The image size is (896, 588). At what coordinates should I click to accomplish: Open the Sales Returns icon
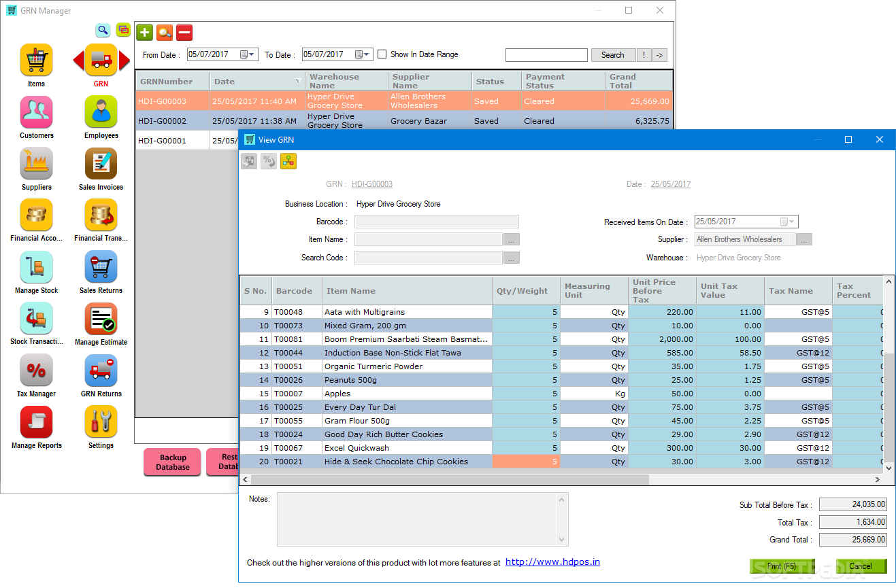pyautogui.click(x=101, y=266)
